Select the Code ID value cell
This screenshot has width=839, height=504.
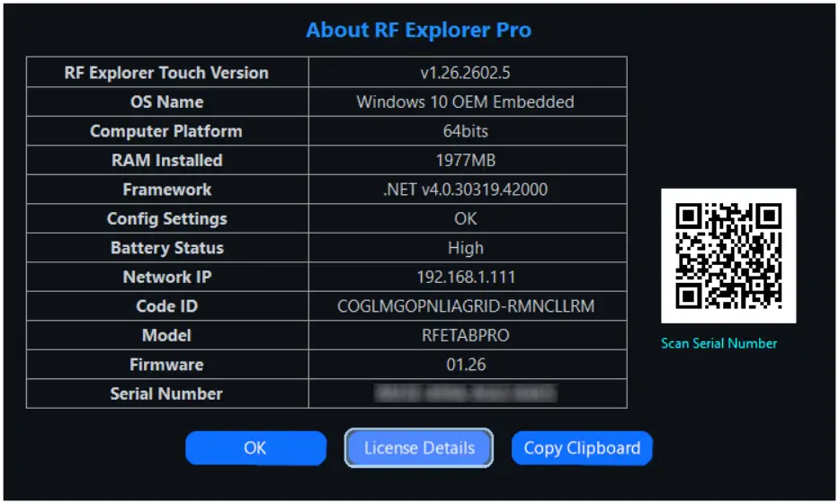[466, 306]
